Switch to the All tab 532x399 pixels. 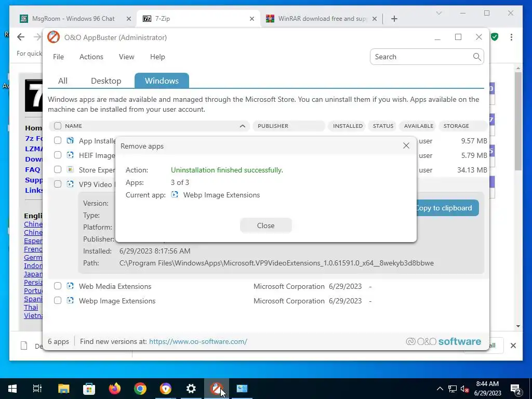pos(63,81)
